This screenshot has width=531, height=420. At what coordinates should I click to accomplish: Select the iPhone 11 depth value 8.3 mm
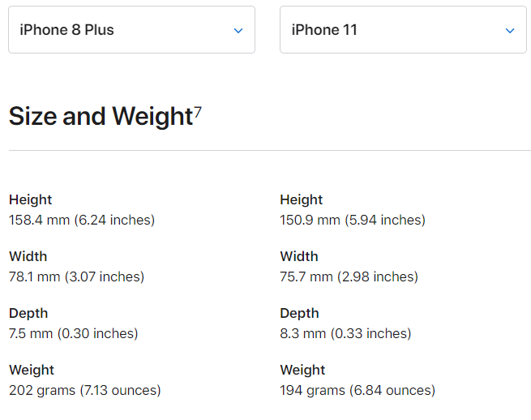pyautogui.click(x=345, y=333)
